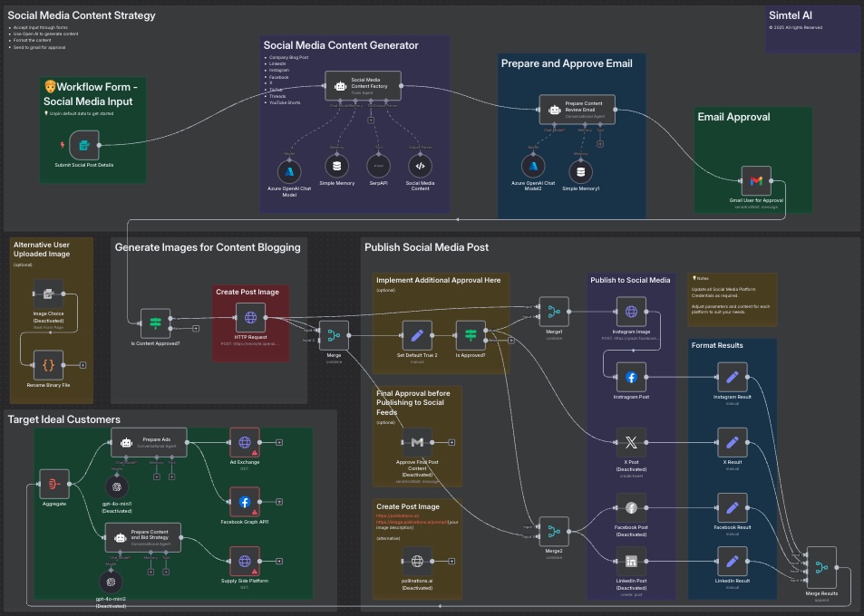The image size is (864, 616).
Task: Click the pollinations.ai deactivated node
Action: click(x=417, y=561)
